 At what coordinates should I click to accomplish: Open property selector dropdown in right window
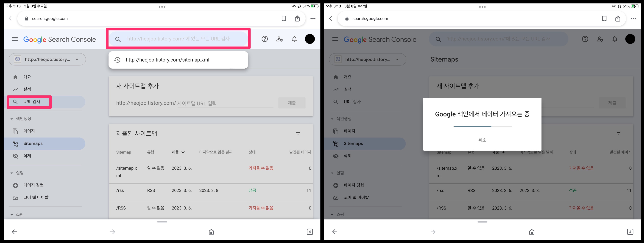(368, 59)
